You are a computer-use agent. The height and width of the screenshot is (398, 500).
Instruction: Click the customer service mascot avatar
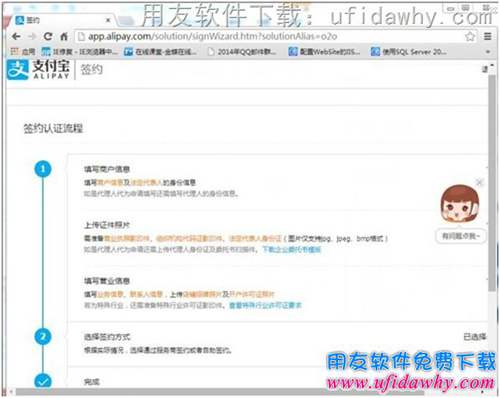(460, 204)
